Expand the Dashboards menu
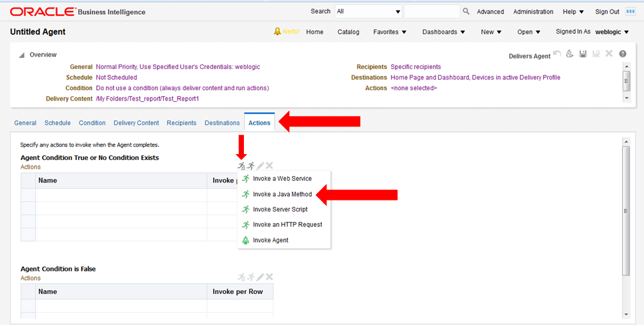Screen dimensions: 644x325 click(x=443, y=32)
